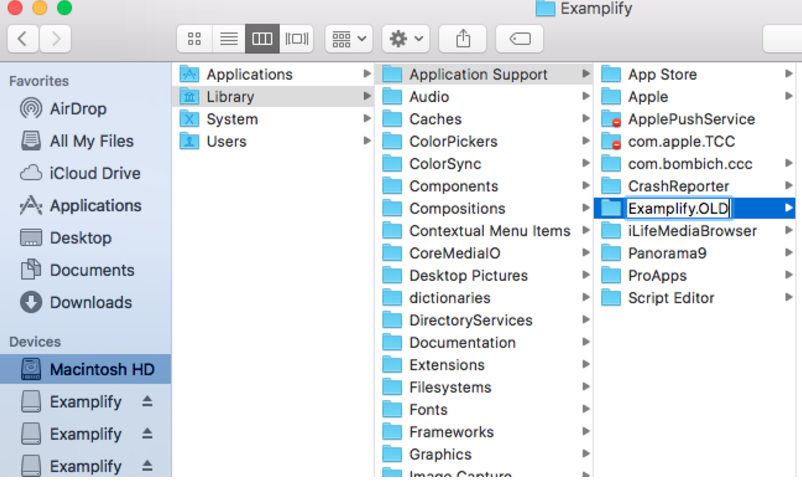Open the CrashReporter folder

(696, 186)
